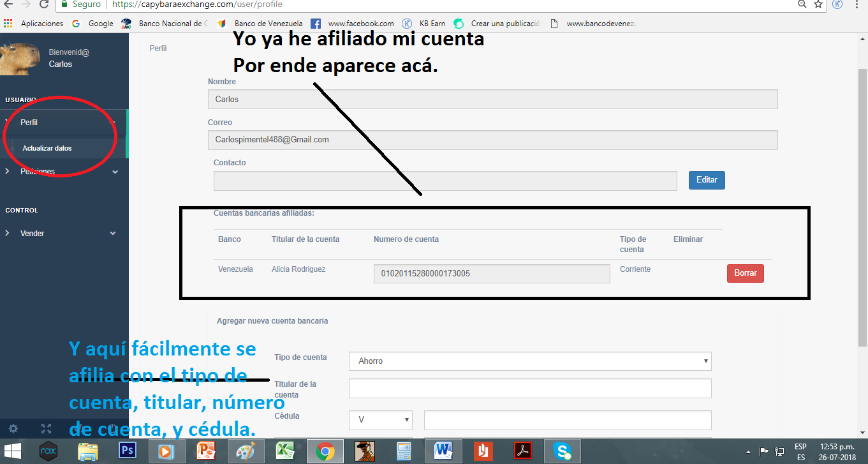Open the Banco de Venezuela bookmark

click(260, 24)
